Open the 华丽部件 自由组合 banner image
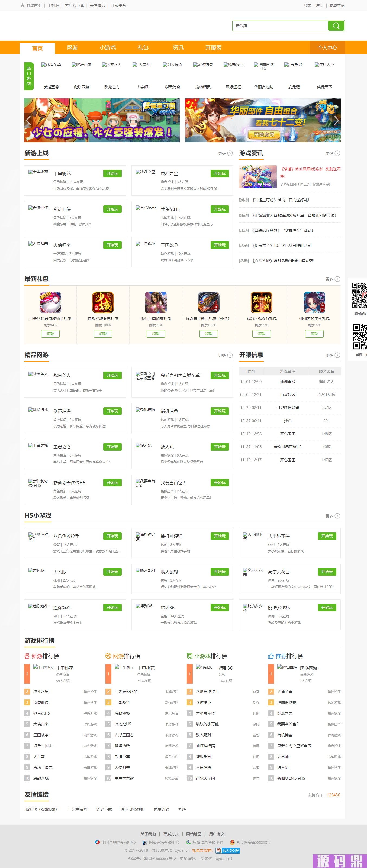The height and width of the screenshot is (868, 367). coord(263,120)
